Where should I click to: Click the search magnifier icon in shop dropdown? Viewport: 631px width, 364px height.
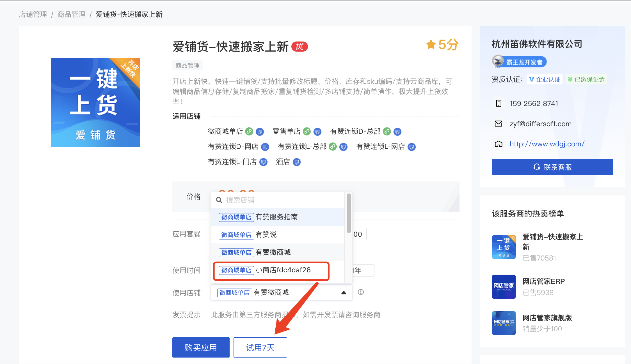(x=219, y=200)
